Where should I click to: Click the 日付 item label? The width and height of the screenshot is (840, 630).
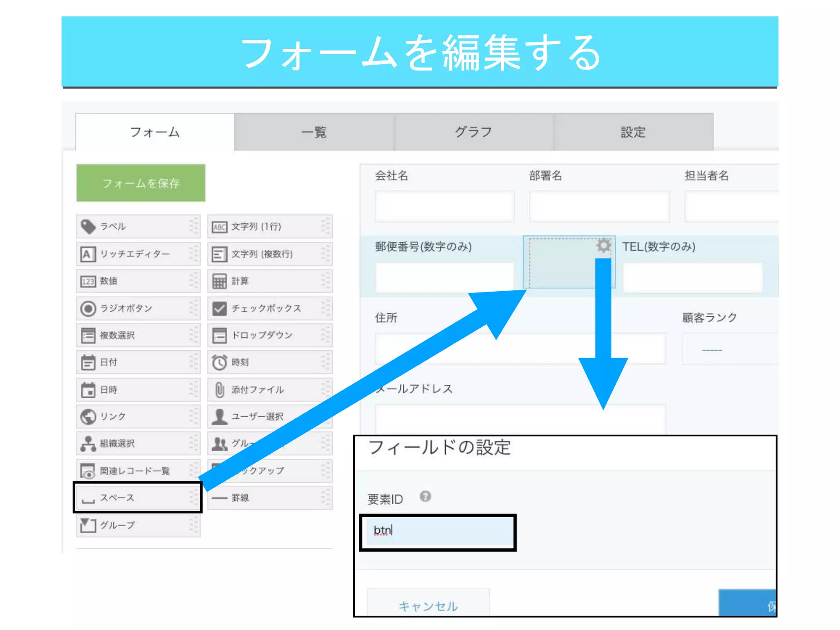(x=109, y=362)
